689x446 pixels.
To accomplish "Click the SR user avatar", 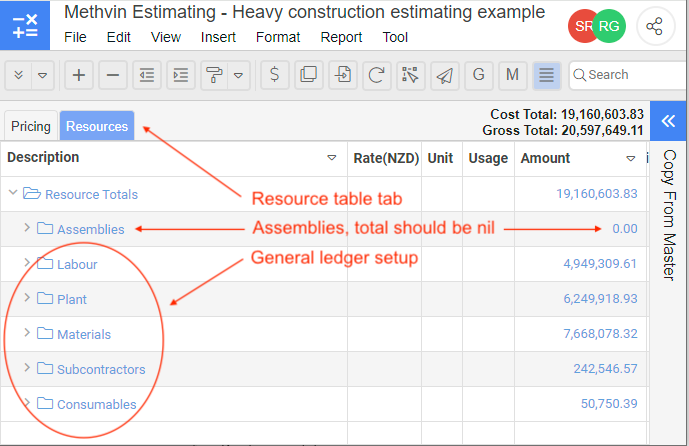I will pyautogui.click(x=581, y=26).
